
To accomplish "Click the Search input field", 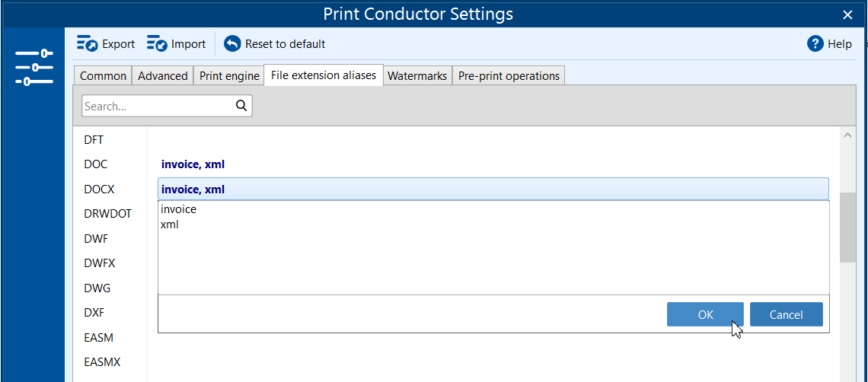I will (x=156, y=107).
